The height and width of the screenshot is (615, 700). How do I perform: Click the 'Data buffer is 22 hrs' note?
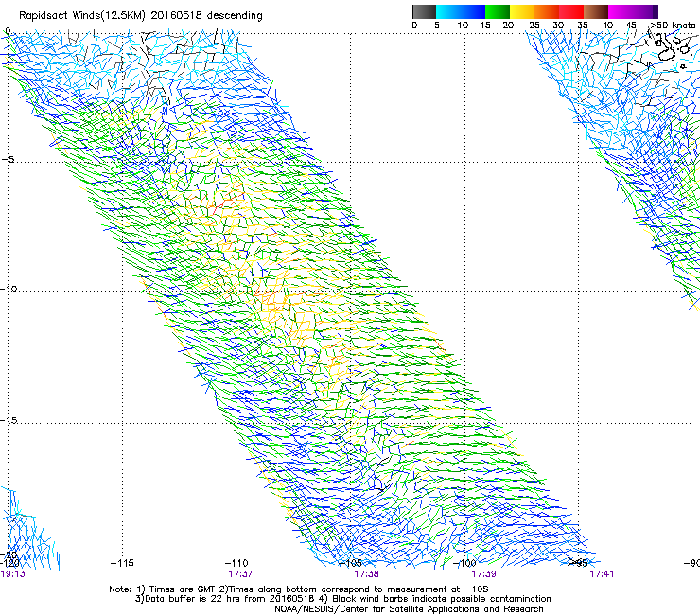click(x=342, y=599)
